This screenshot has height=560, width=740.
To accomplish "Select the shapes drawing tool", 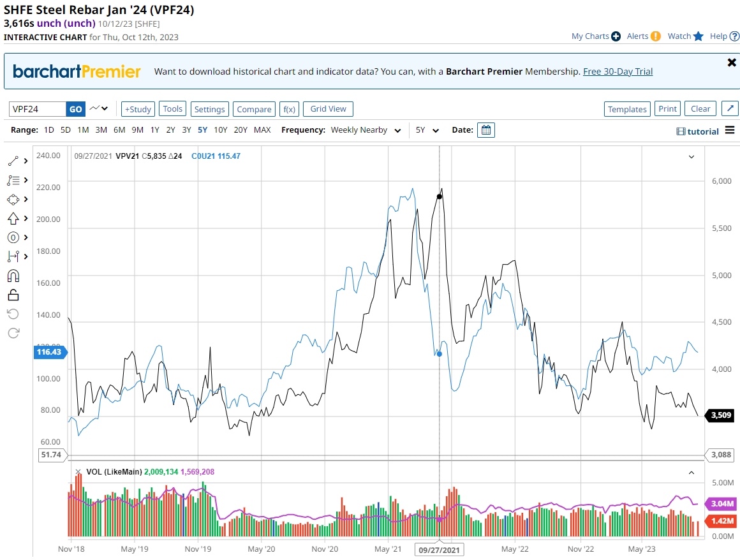I will click(x=13, y=200).
